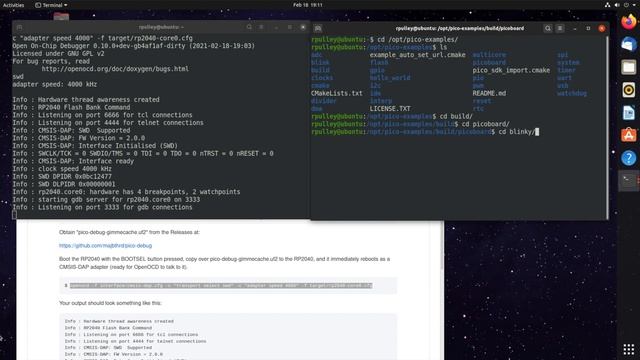Search in the right terminal window
This screenshot has width=640, height=360.
point(548,28)
